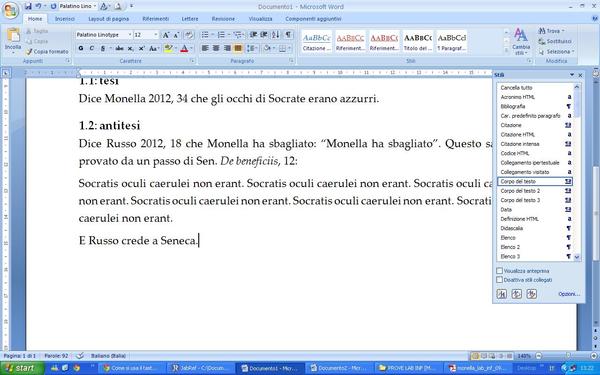The width and height of the screenshot is (600, 375).
Task: Sort text with A-Z icon
Action: (276, 35)
